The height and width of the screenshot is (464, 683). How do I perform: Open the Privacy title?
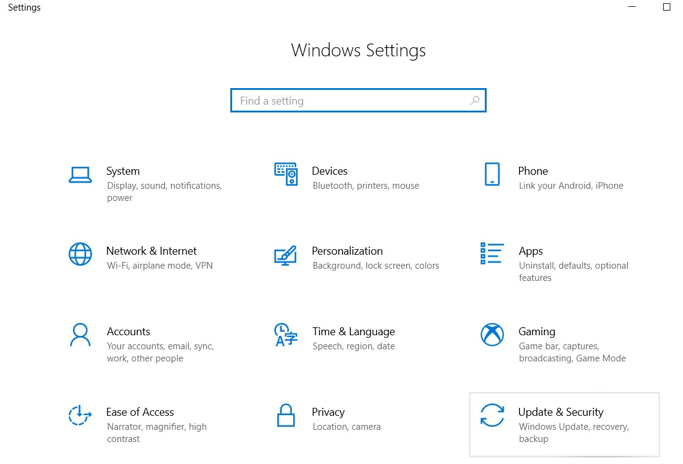[328, 412]
